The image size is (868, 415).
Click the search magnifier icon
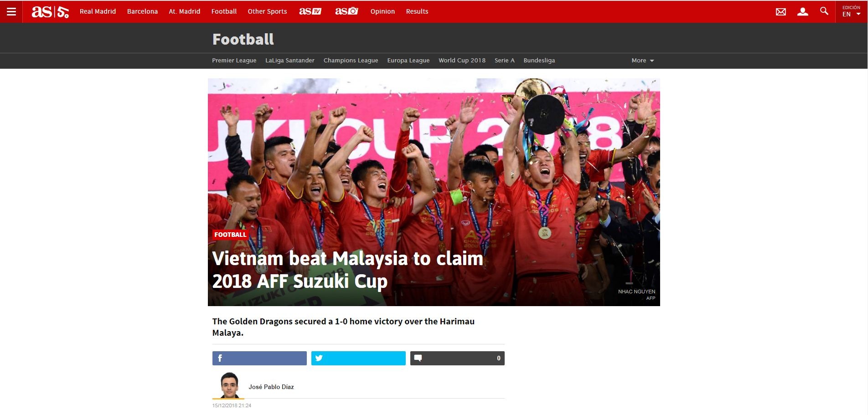point(824,11)
